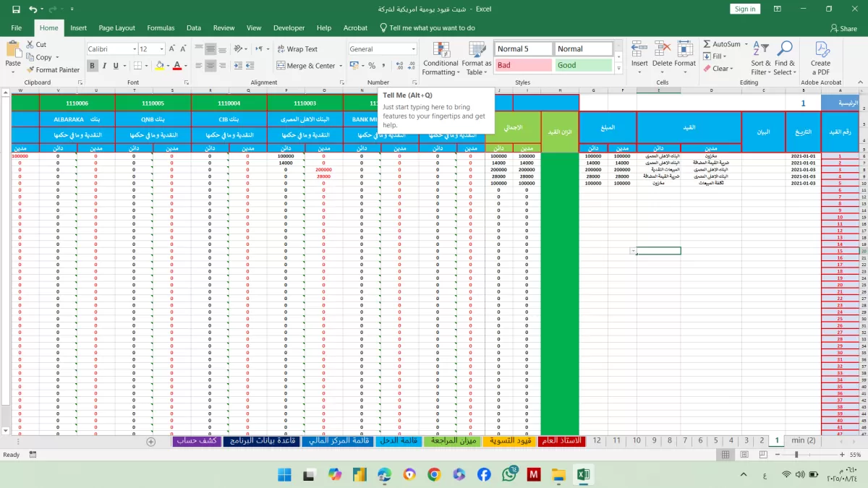This screenshot has width=868, height=488.
Task: Click the Sign in button
Action: [744, 9]
